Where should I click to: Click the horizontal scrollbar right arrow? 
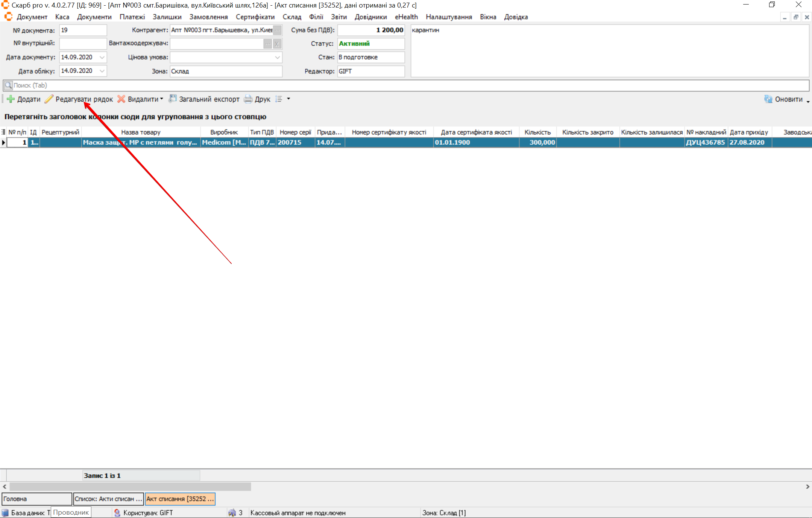point(807,486)
